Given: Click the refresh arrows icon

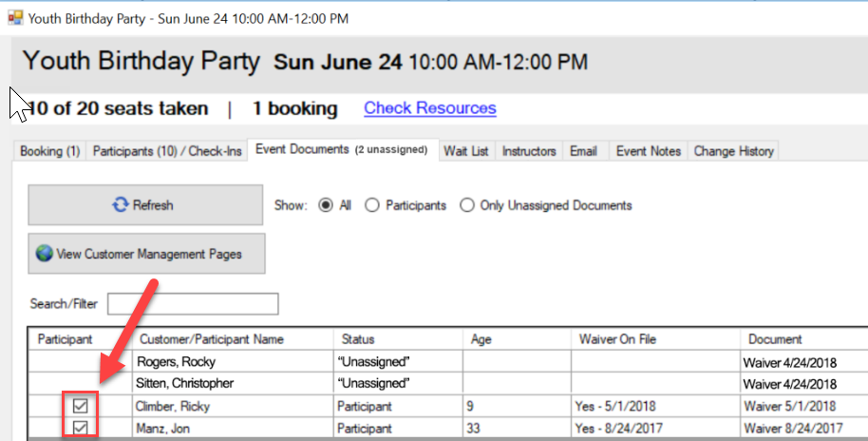Looking at the screenshot, I should click(120, 205).
